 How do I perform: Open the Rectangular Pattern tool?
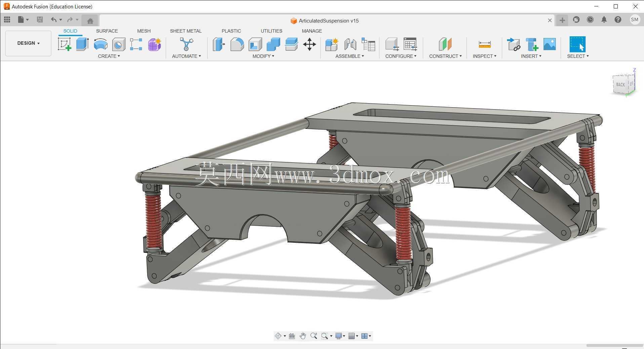pyautogui.click(x=136, y=44)
